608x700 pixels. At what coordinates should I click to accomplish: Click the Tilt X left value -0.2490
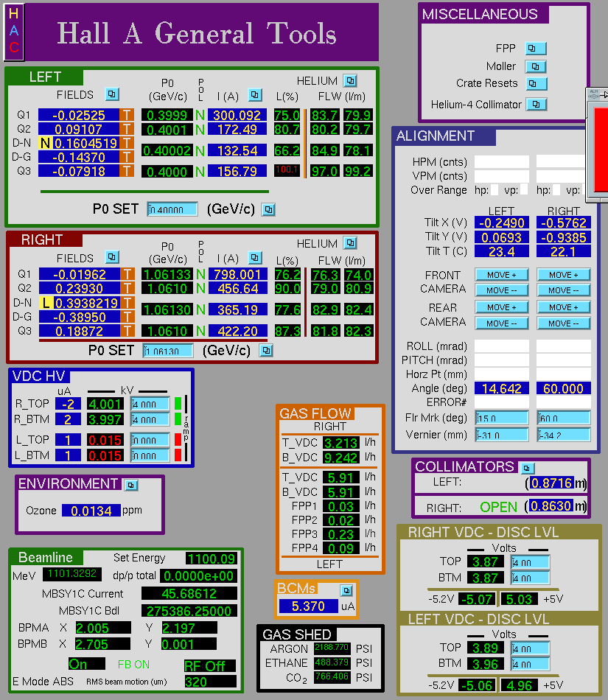pyautogui.click(x=502, y=223)
